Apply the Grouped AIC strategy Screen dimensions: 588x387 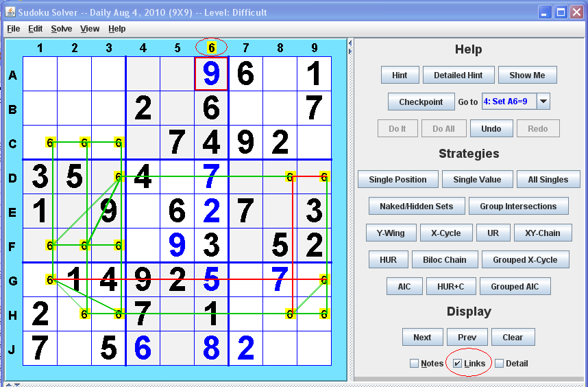(x=515, y=286)
